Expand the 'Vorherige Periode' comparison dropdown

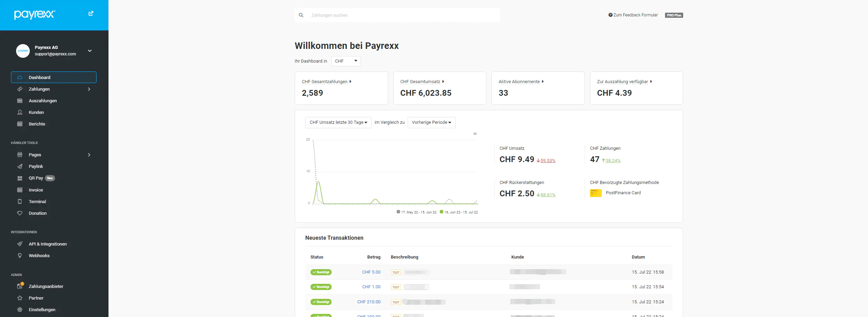431,122
